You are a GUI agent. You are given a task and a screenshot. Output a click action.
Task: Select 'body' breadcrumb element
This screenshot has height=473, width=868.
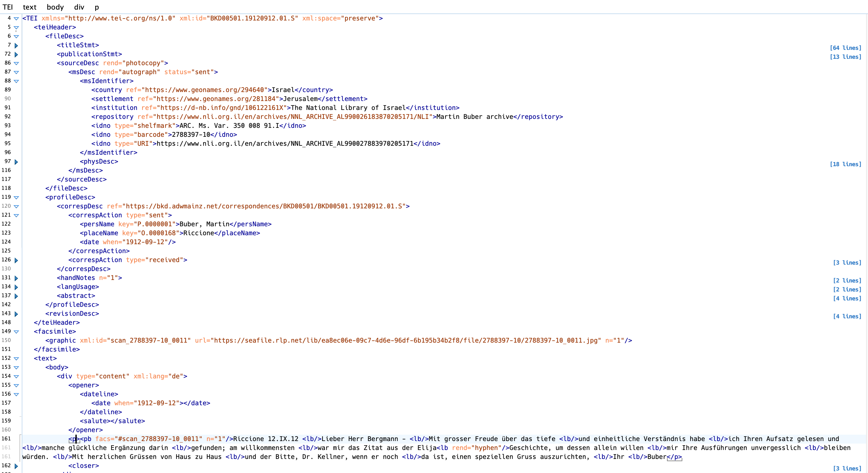(55, 7)
